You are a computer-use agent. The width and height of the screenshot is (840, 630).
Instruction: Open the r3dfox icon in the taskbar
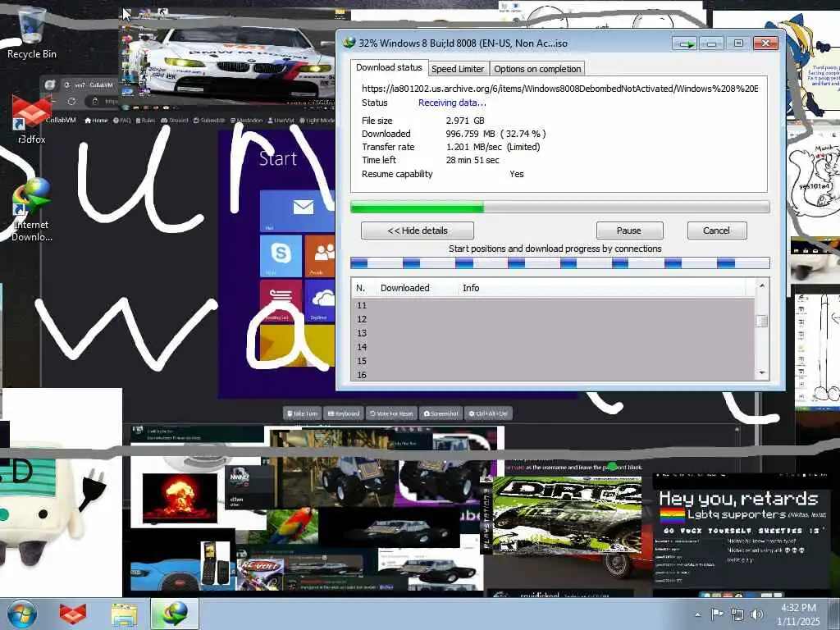[72, 614]
